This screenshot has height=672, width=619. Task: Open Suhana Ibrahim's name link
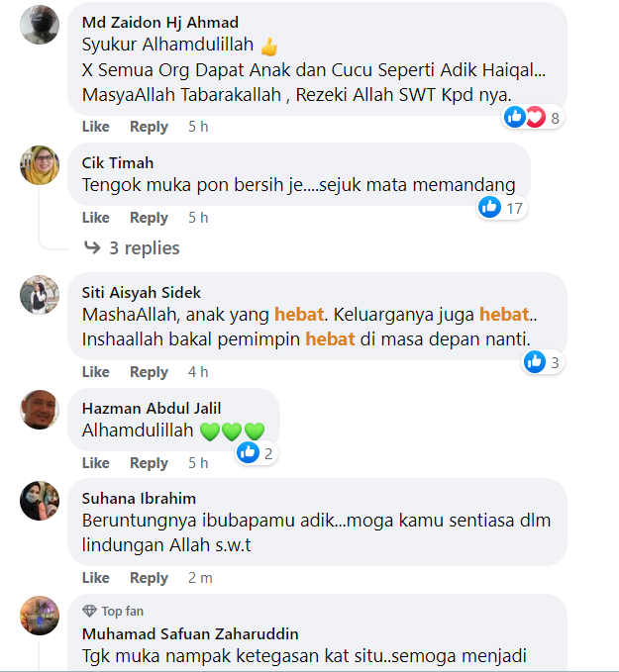[139, 499]
